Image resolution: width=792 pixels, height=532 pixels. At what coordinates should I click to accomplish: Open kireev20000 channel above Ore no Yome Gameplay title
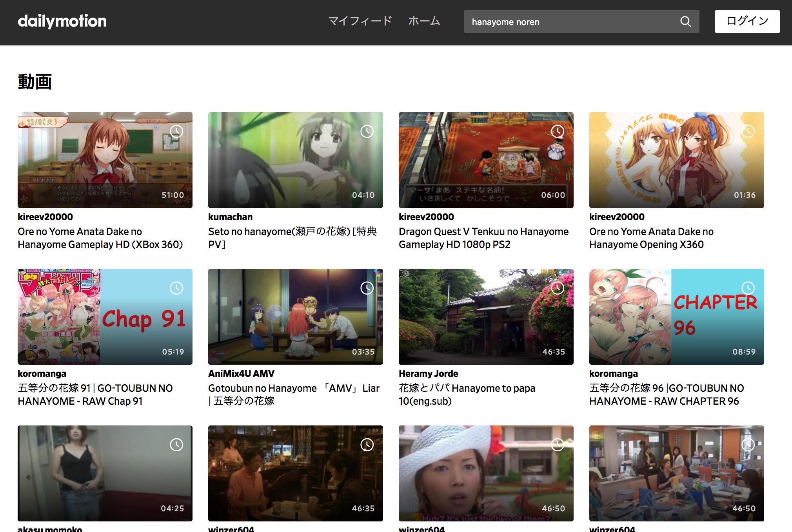[45, 217]
